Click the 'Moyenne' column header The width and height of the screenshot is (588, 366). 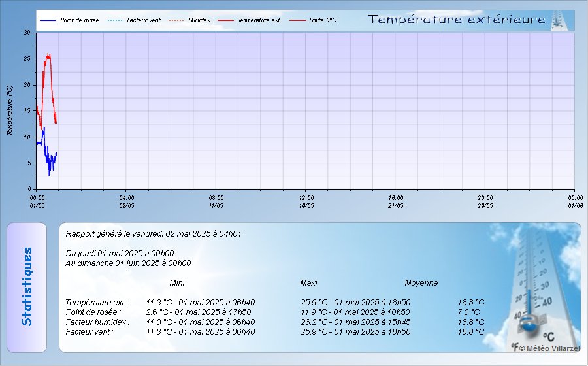tap(421, 283)
